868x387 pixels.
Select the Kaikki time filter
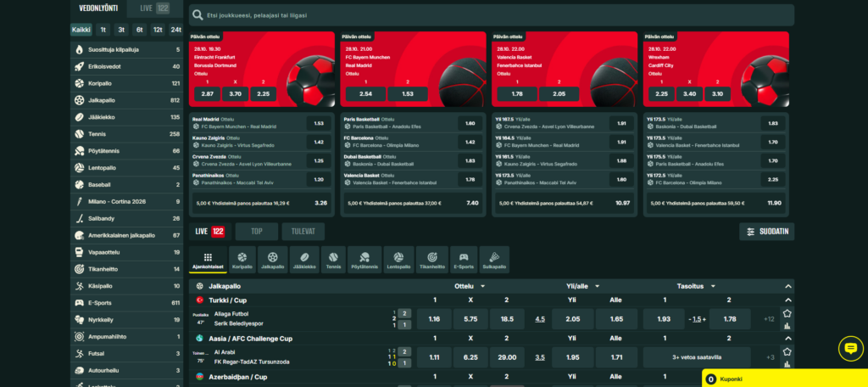coord(81,30)
